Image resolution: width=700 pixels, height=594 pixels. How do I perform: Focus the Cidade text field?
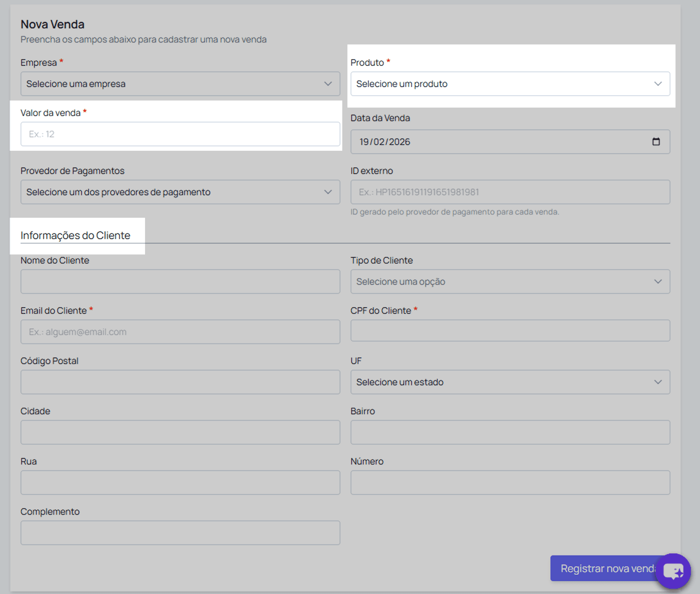coord(180,432)
